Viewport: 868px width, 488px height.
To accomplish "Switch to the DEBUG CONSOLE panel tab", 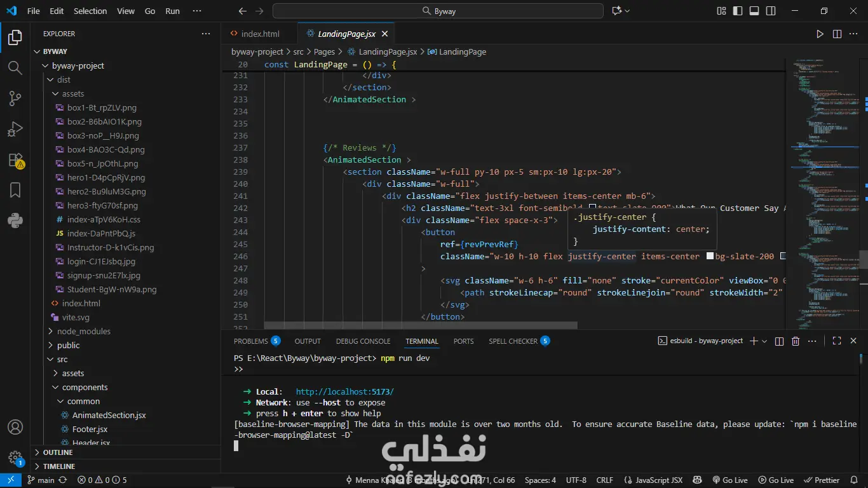I will coord(363,341).
